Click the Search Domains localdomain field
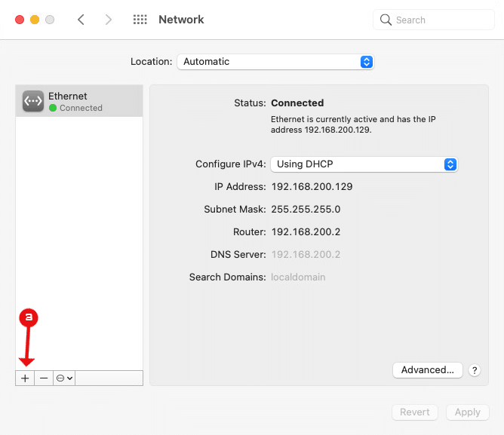Image resolution: width=504 pixels, height=435 pixels. tap(298, 277)
